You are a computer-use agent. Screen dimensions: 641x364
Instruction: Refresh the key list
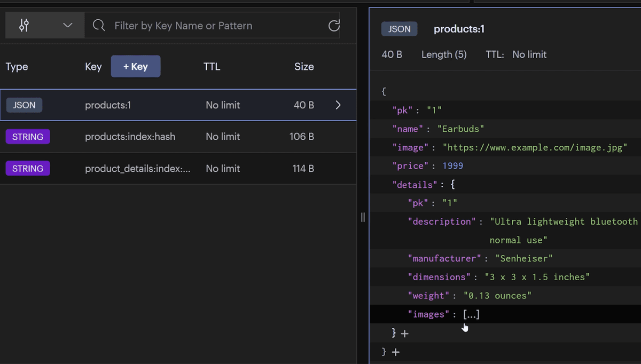point(334,26)
